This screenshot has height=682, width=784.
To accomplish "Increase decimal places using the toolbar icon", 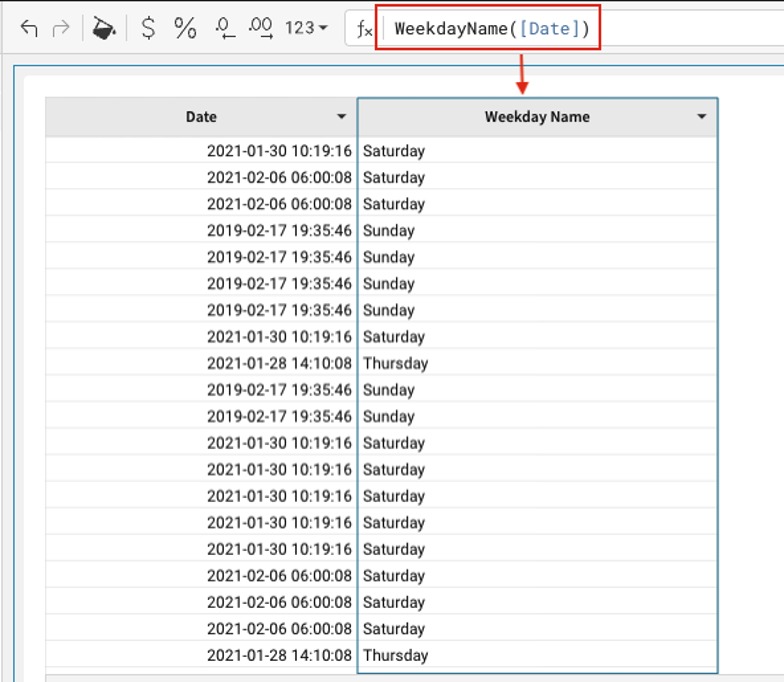I will tap(261, 28).
